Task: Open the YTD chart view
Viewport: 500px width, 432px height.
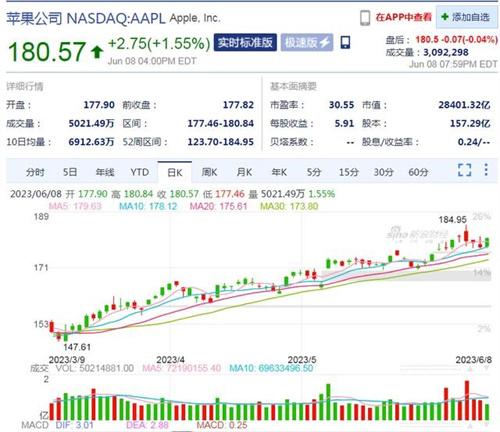Action: coord(140,172)
